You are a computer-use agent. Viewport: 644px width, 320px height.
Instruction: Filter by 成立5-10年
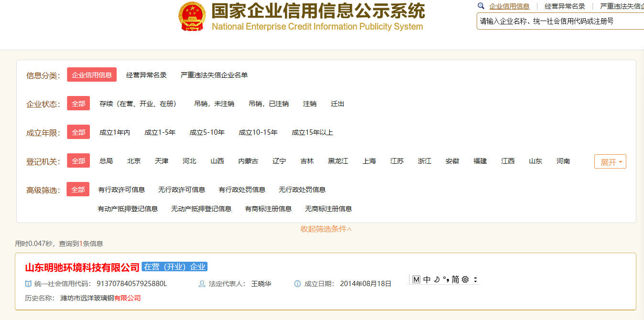(207, 132)
